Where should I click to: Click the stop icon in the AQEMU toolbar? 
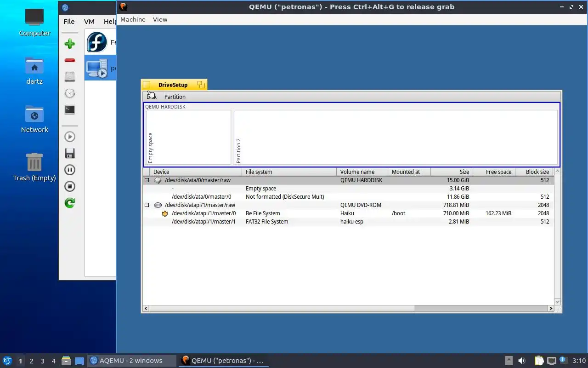point(70,186)
